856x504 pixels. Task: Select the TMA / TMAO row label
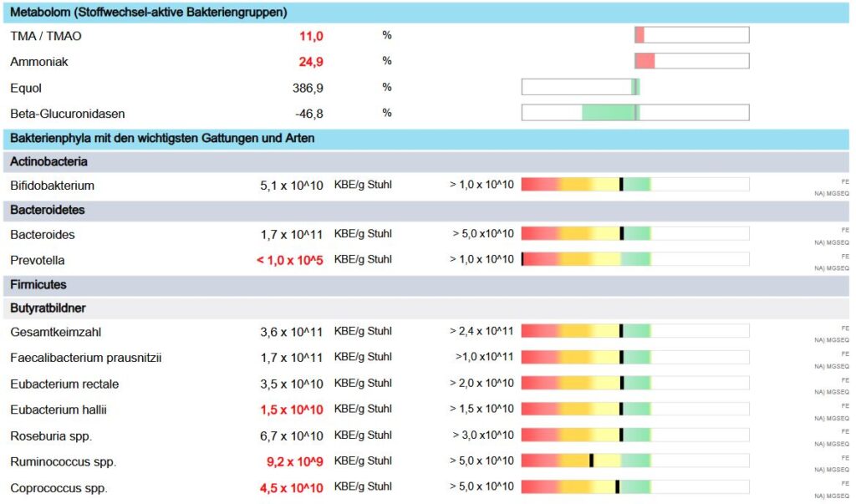coord(46,36)
